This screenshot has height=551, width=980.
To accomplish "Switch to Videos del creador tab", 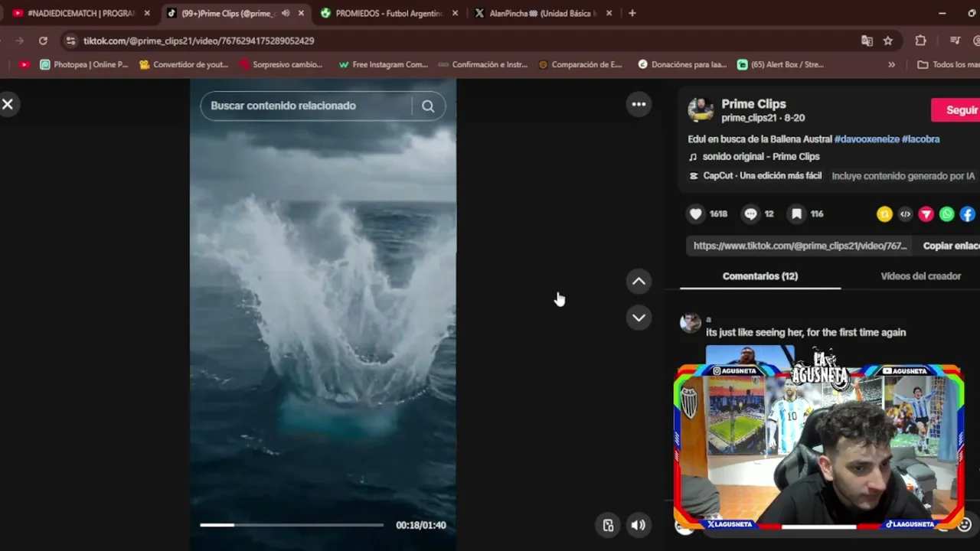I will pos(920,276).
